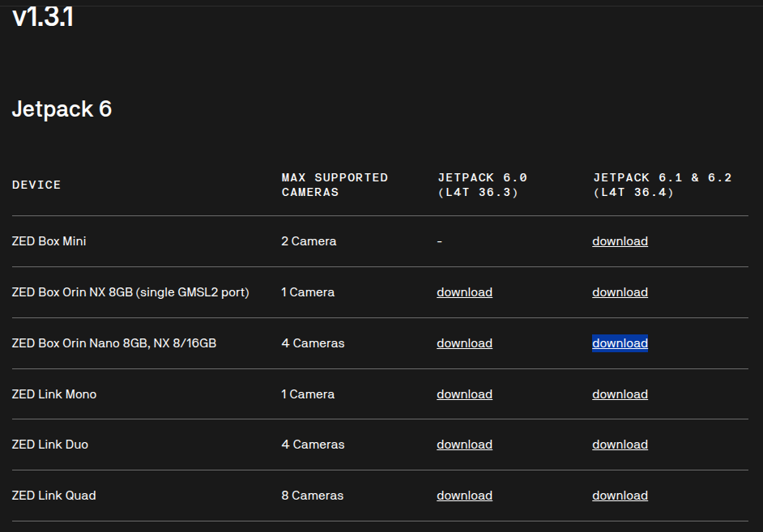Download ZED Link Duo Jetpack 6.0 driver
The image size is (763, 532).
(464, 445)
